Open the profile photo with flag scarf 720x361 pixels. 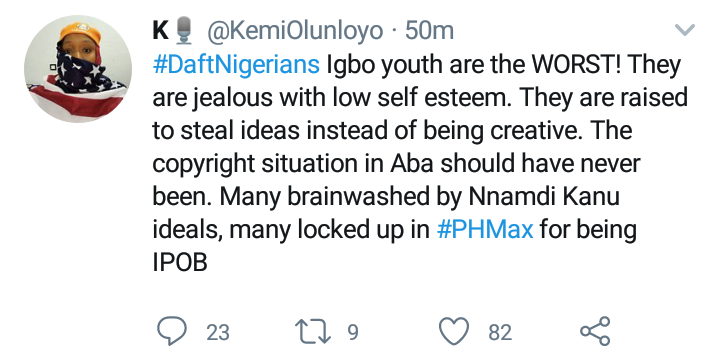click(78, 69)
